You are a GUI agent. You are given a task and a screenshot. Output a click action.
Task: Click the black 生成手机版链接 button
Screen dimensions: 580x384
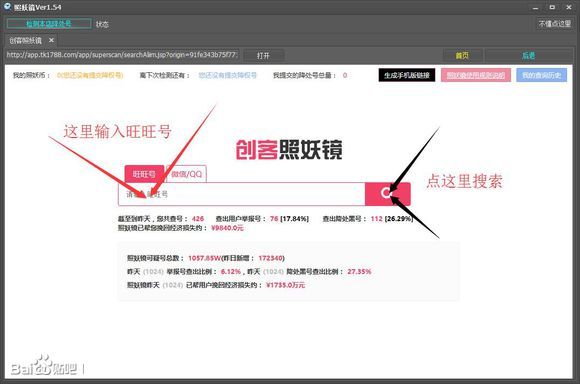point(407,75)
